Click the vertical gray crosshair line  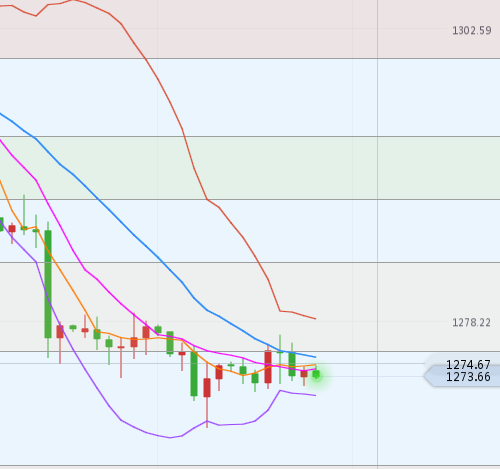coord(378,233)
